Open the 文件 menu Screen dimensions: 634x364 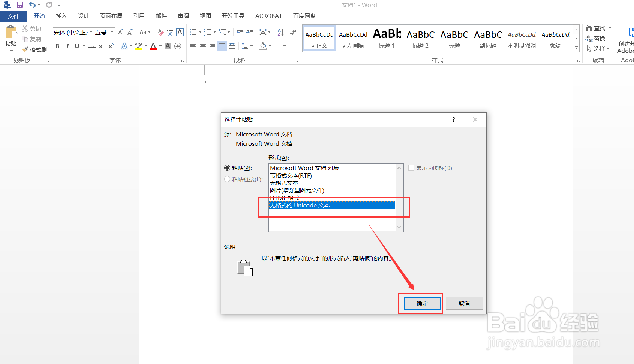click(13, 16)
